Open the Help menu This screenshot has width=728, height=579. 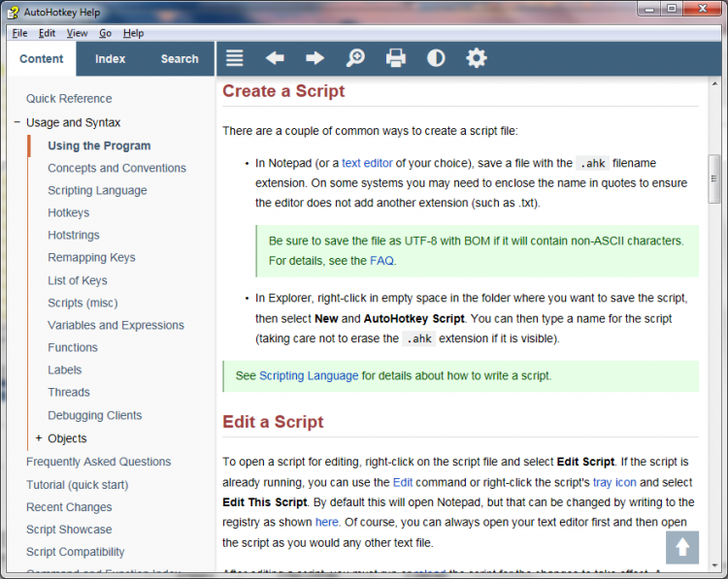click(133, 33)
